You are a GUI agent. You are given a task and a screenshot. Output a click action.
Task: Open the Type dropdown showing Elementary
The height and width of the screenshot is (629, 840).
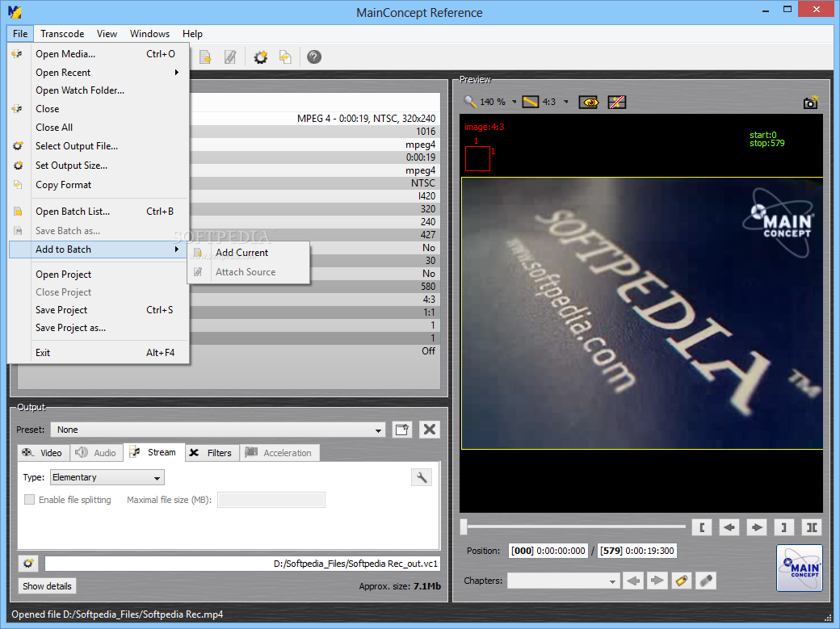tap(107, 477)
